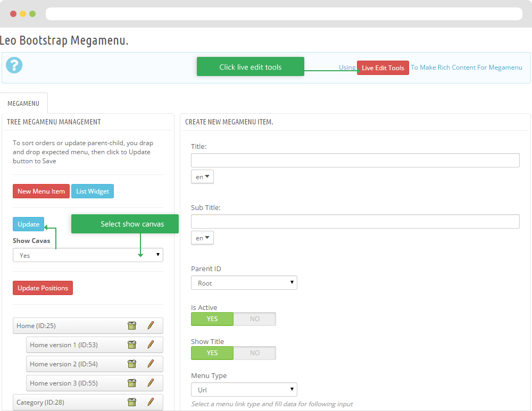The width and height of the screenshot is (532, 411).
Task: Open the Parent ID Root dropdown
Action: (x=244, y=283)
